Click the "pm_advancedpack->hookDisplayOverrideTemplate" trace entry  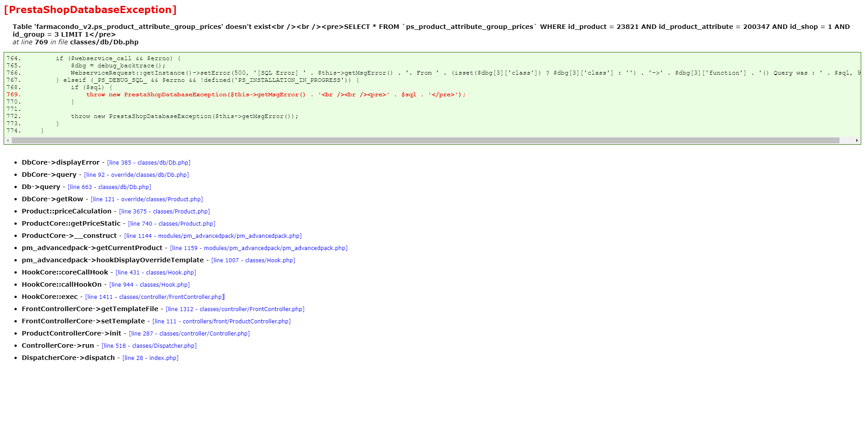113,260
